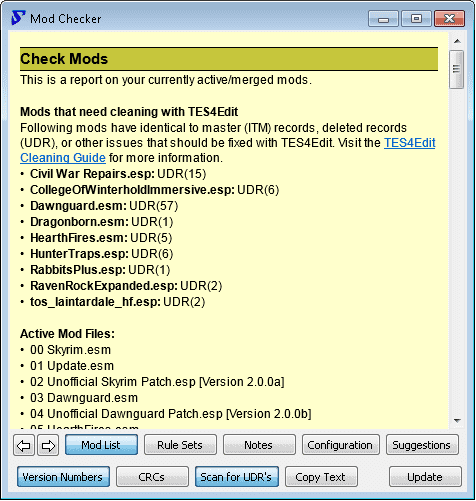Image resolution: width=476 pixels, height=501 pixels.
Task: Select RabbitsPlus.esp: UDR(1) entry
Action: (x=100, y=270)
